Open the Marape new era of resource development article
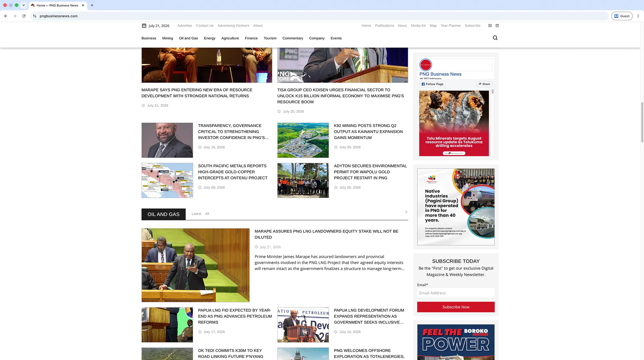This screenshot has width=644, height=360. click(197, 93)
